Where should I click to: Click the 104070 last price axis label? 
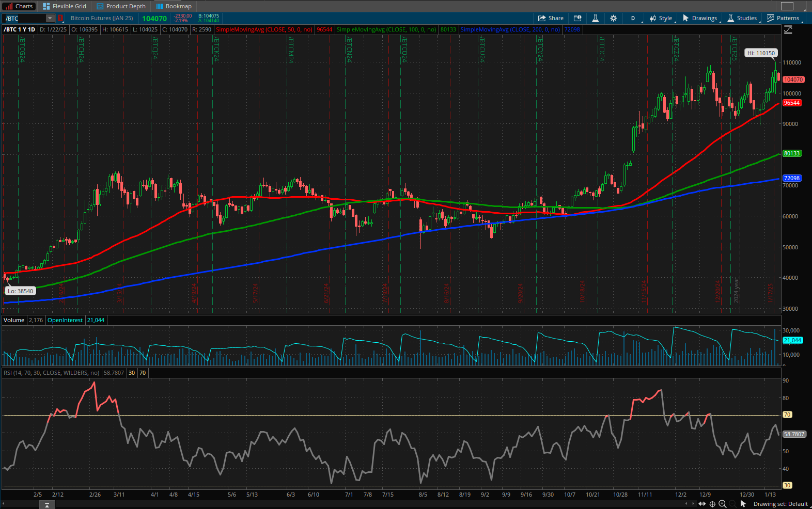tap(793, 79)
